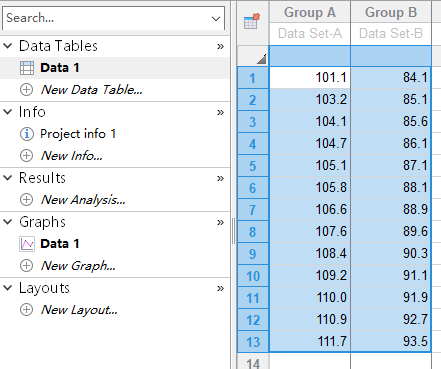Collapse the Info section

[7, 112]
